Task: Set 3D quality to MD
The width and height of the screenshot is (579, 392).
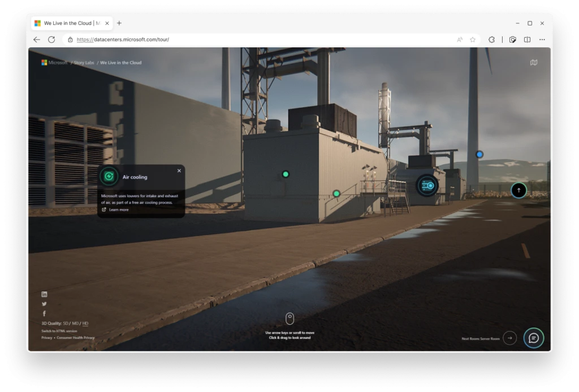Action: 75,324
